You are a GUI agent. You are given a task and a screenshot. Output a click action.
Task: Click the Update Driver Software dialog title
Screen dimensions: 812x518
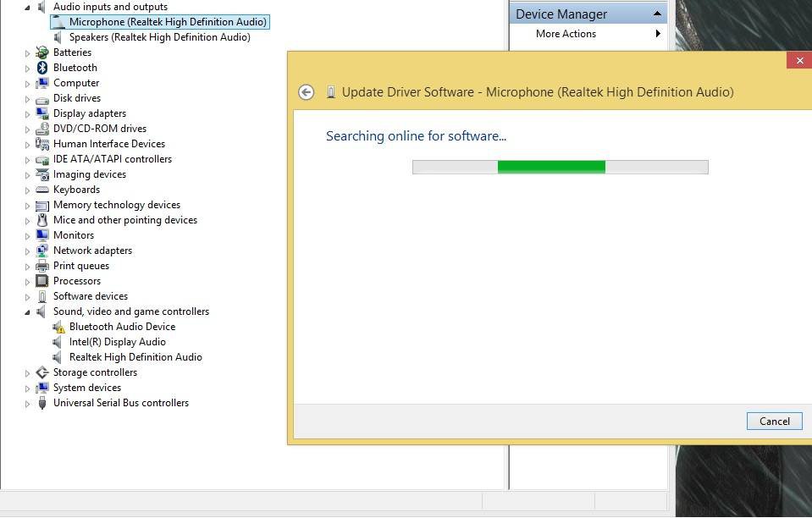538,92
